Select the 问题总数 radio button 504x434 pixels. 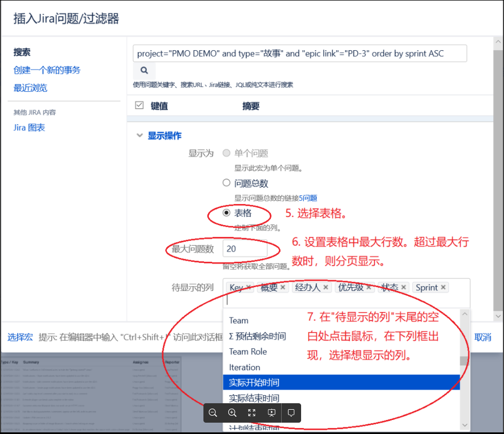tap(227, 182)
